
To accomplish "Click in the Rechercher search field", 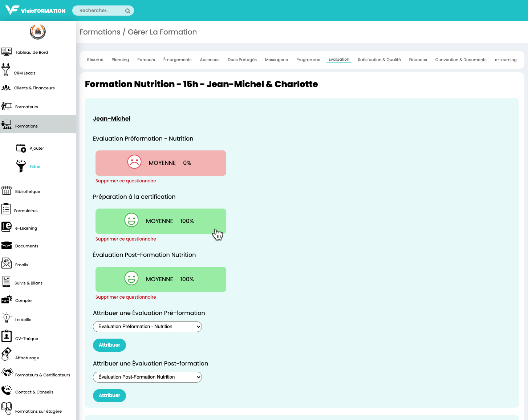I will coord(99,11).
